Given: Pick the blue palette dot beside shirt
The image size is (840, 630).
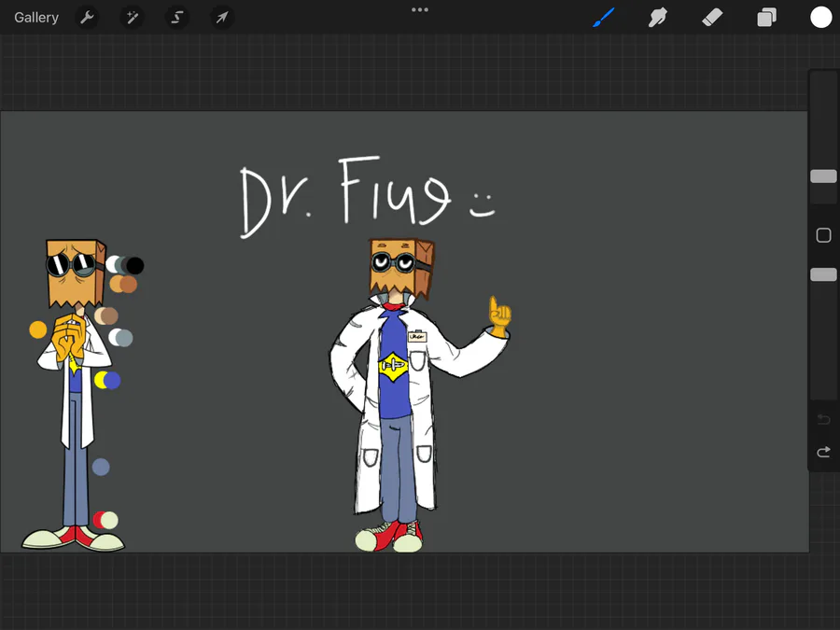Looking at the screenshot, I should pyautogui.click(x=113, y=381).
